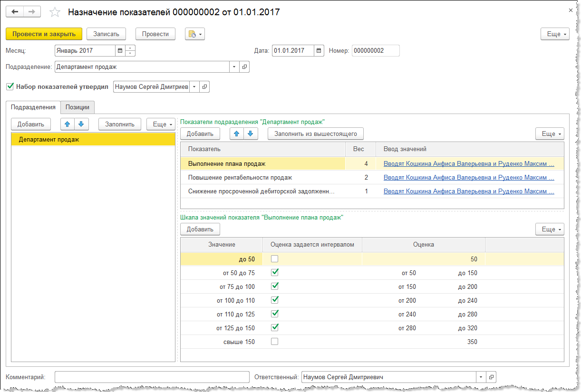
Task: Open value entry link for Повышение рентабельности продаж
Action: pos(468,177)
